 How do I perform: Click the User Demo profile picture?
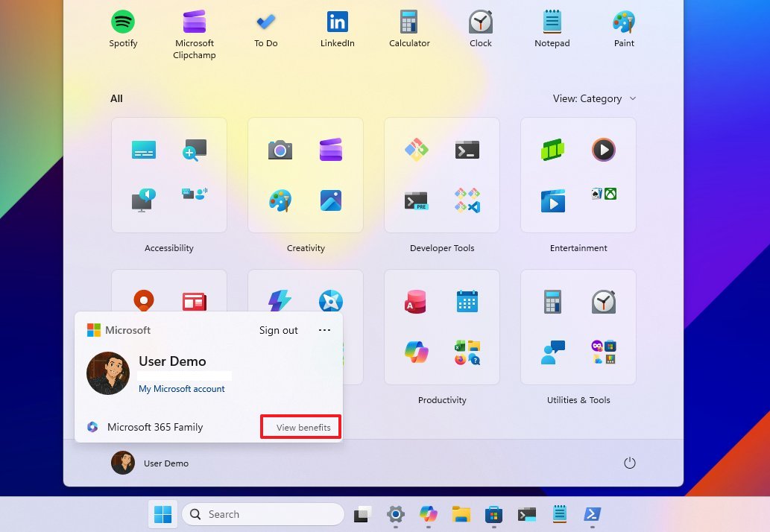tap(108, 373)
